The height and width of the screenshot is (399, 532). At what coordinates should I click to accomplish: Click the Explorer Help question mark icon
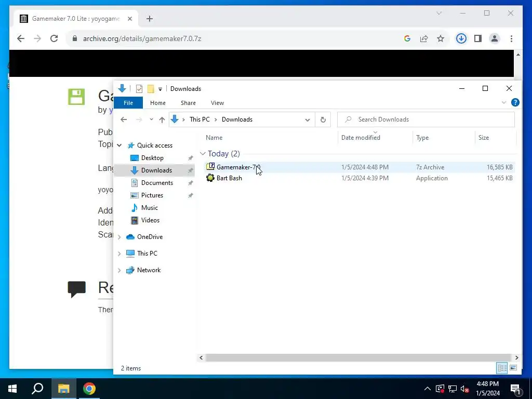pos(515,102)
